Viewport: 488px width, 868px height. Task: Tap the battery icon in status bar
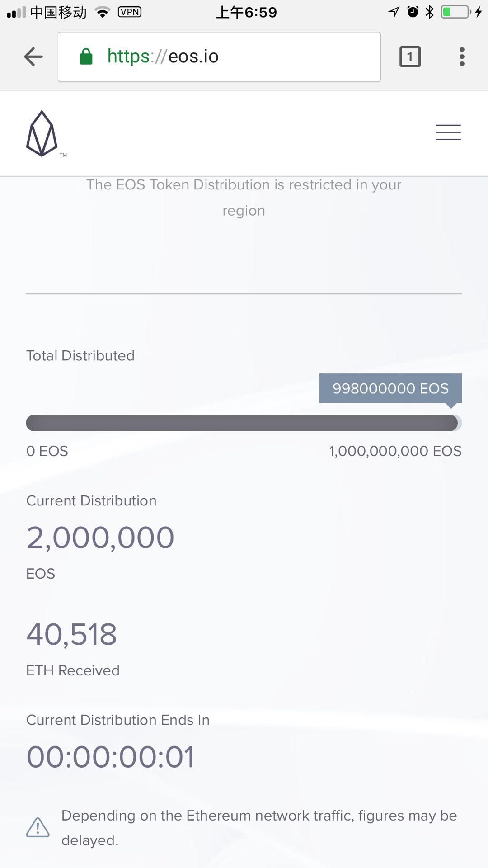(455, 12)
